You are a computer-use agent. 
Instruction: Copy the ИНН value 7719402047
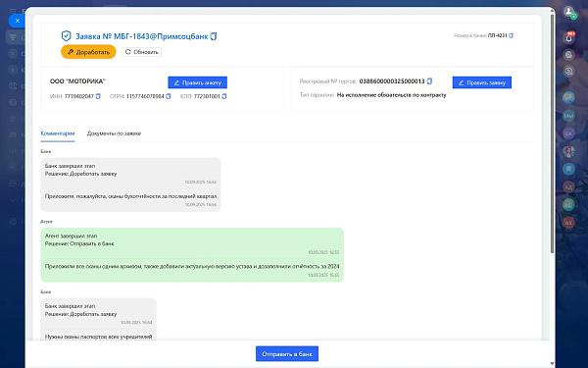point(98,96)
